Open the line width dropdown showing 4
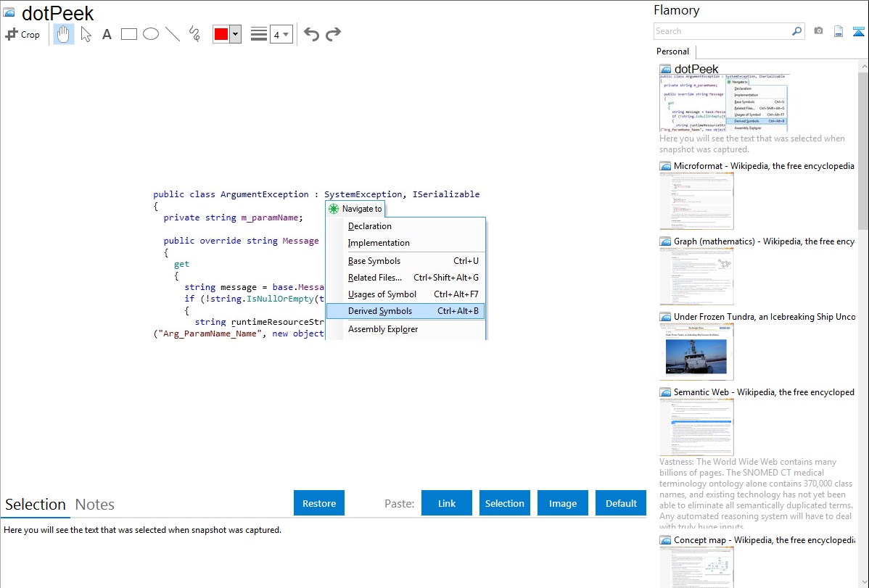The width and height of the screenshot is (869, 588). tap(281, 34)
